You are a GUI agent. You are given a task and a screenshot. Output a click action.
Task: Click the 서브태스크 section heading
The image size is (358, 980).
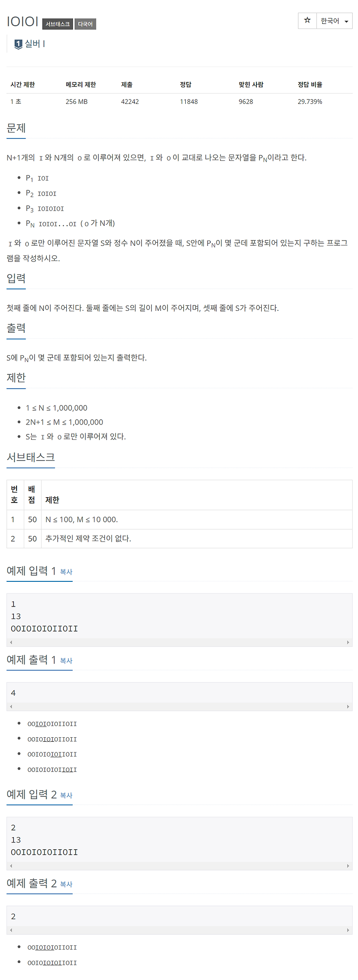pos(30,458)
